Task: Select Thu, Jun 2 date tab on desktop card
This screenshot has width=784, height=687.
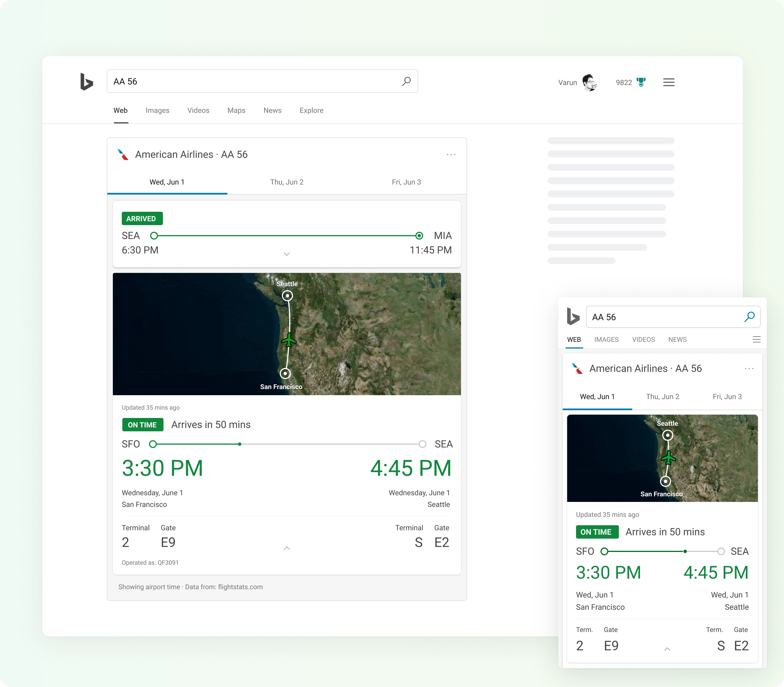Action: [x=287, y=182]
